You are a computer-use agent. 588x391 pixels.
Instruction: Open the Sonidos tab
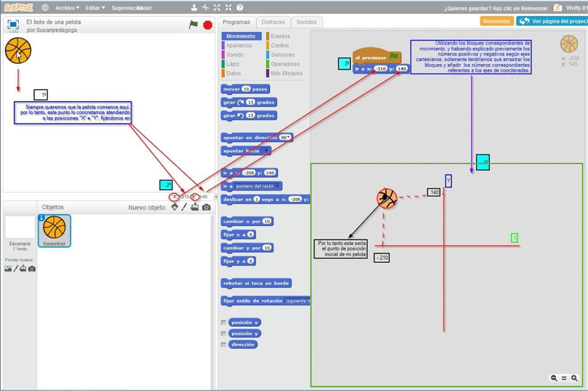click(x=306, y=22)
